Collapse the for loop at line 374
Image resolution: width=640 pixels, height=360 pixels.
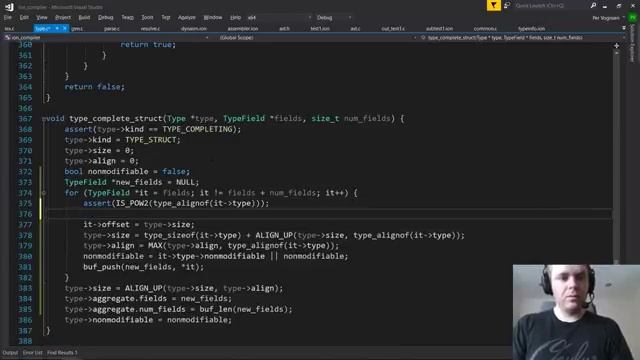(x=44, y=193)
